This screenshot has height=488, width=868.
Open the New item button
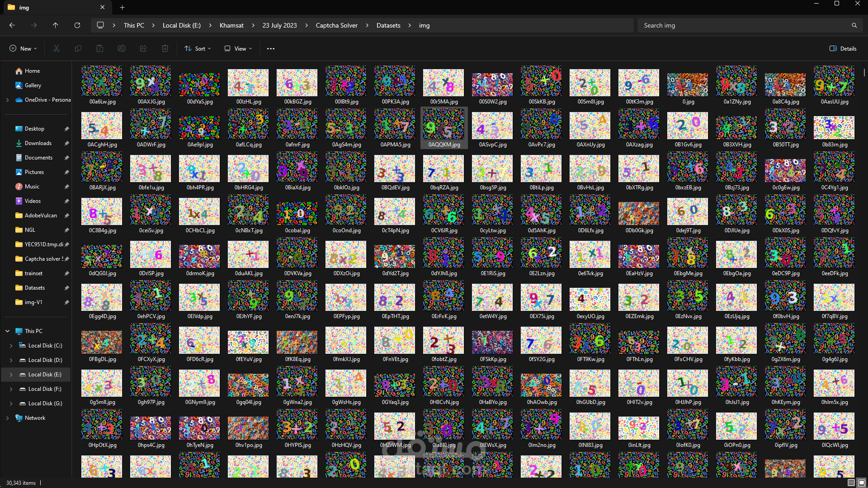pos(23,48)
